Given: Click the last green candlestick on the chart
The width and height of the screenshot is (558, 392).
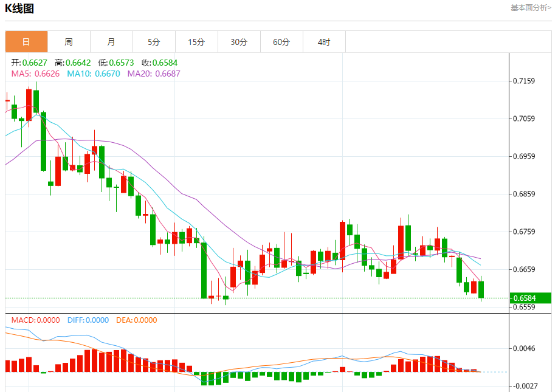Looking at the screenshot, I should click(x=481, y=289).
